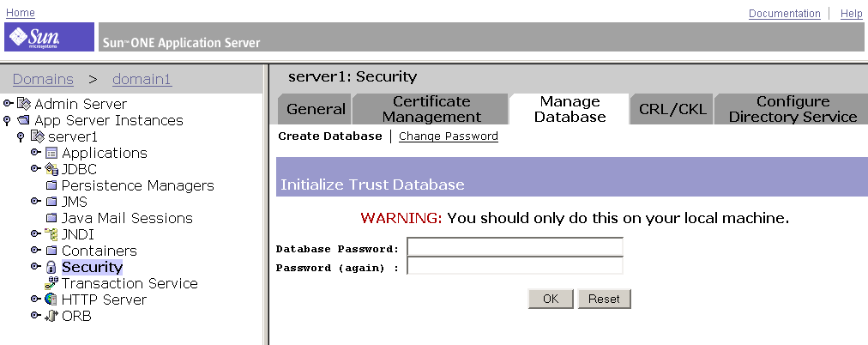Open the Certificate Management tab
868x345 pixels.
pos(431,109)
